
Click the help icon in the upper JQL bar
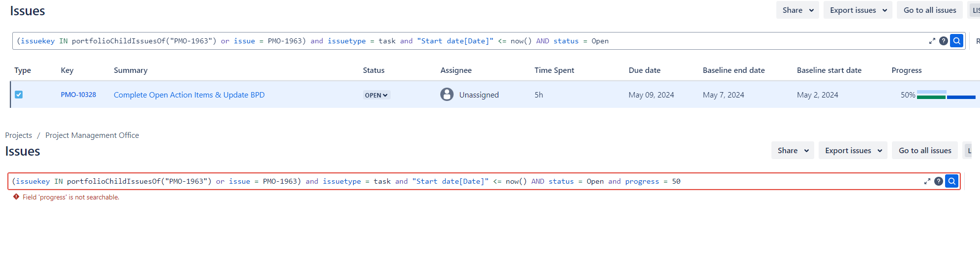click(x=943, y=41)
